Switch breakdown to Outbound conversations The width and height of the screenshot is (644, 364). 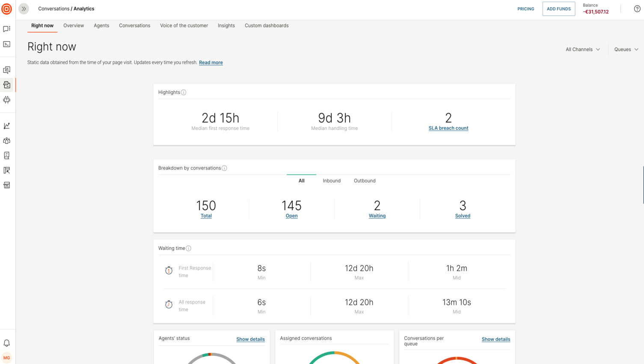[x=364, y=181]
